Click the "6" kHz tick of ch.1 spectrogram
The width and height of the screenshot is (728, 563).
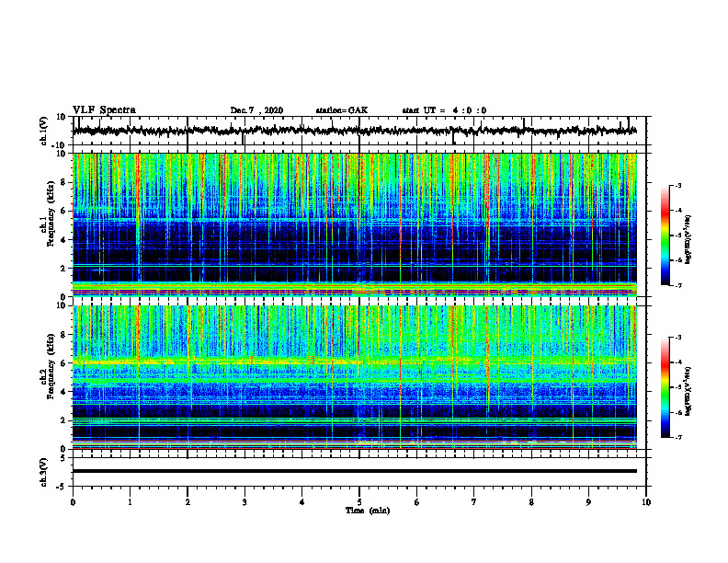[x=64, y=211]
